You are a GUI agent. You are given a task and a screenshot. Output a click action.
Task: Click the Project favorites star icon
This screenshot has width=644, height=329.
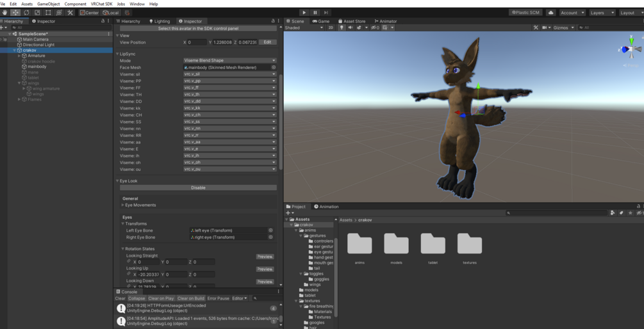[630, 213]
